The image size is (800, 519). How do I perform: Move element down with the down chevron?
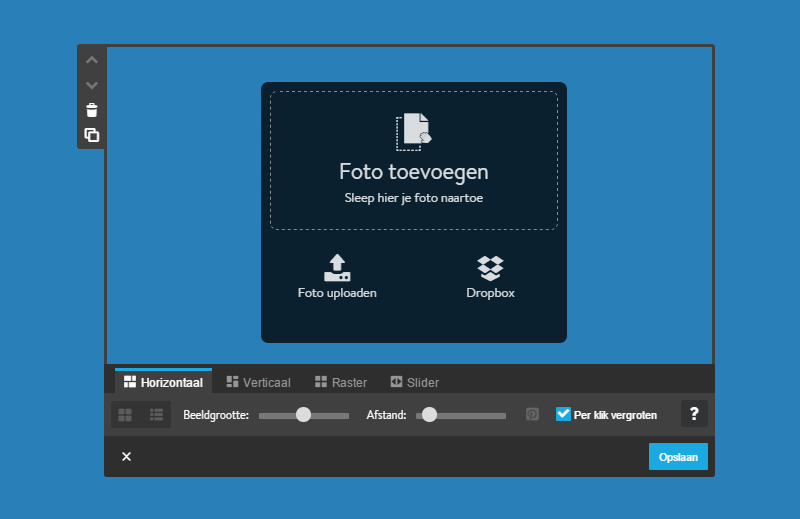coord(92,85)
